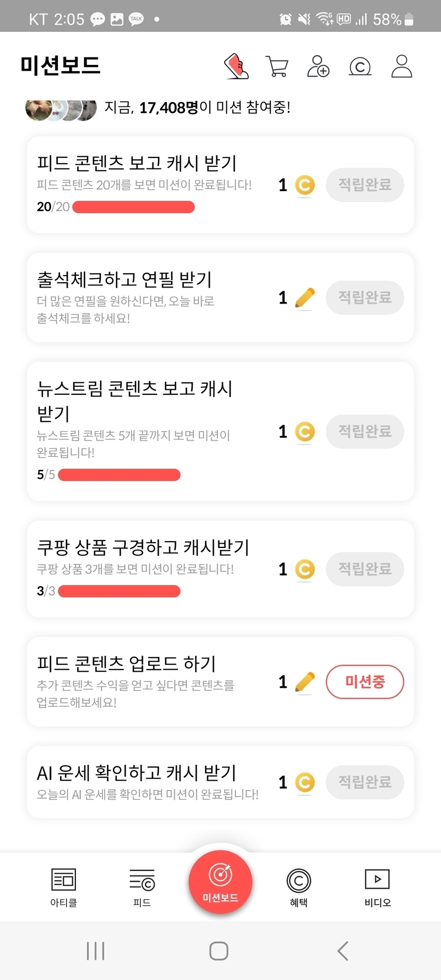This screenshot has width=441, height=980.
Task: Open the red sneaker step-counter icon
Action: coord(236,66)
